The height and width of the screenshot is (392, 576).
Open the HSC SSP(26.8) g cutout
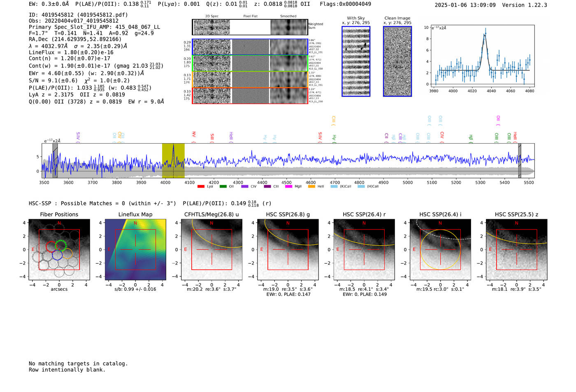pos(288,249)
